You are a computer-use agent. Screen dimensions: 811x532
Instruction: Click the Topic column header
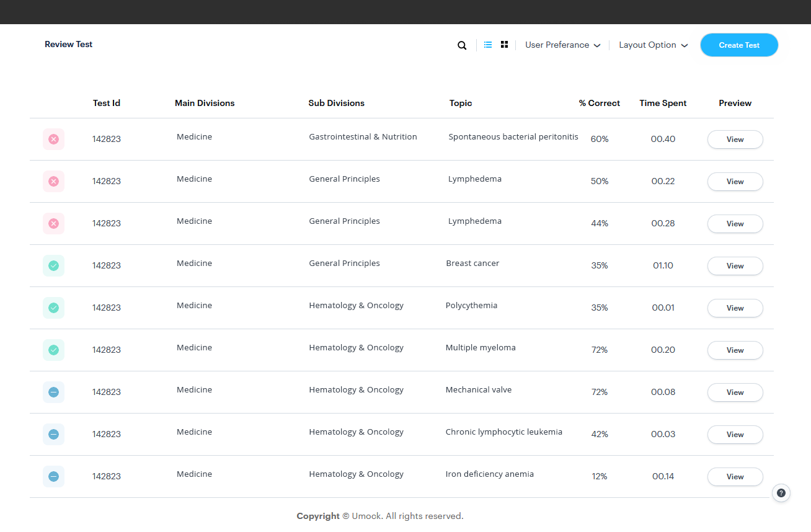(461, 104)
